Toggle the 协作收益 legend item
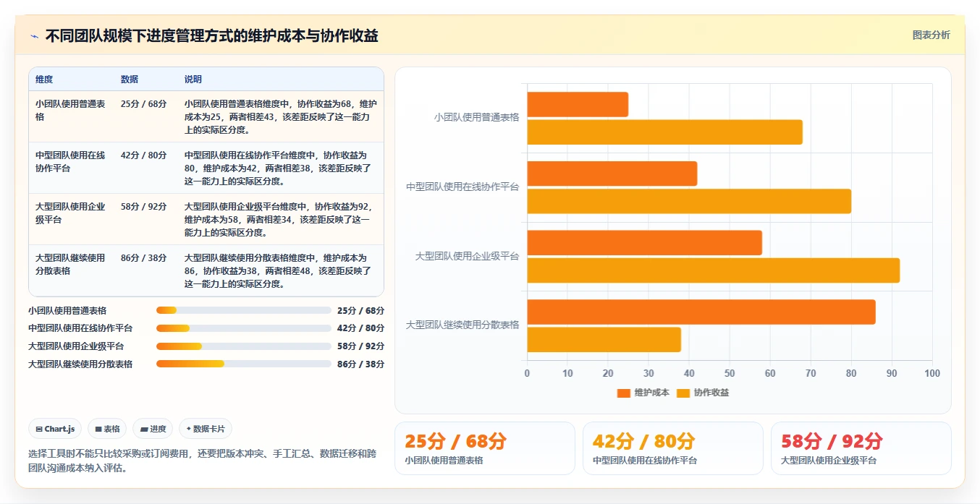This screenshot has width=980, height=504. click(x=703, y=393)
